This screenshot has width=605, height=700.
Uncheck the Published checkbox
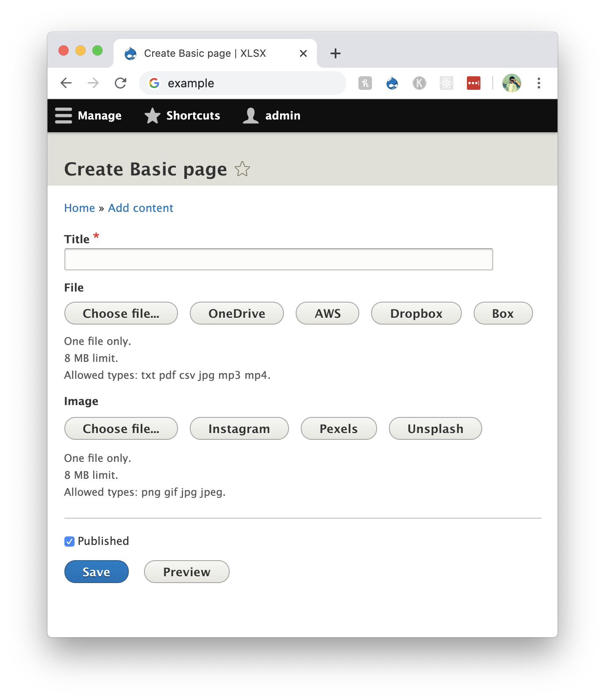tap(69, 542)
